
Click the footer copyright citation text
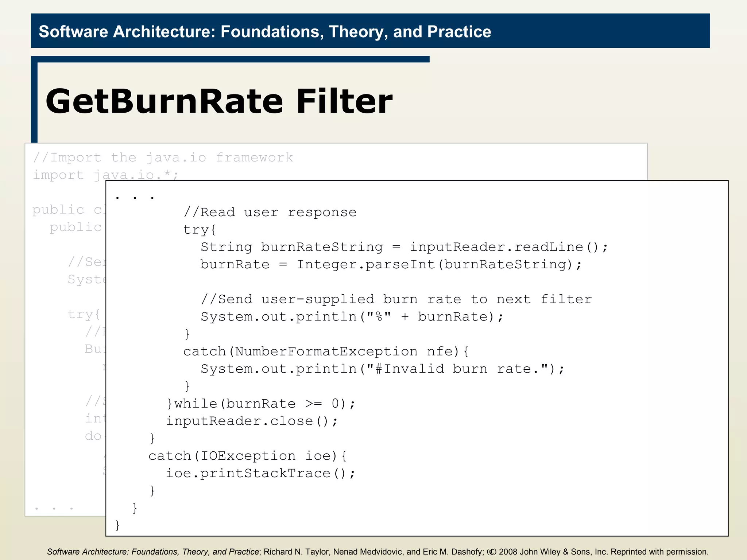tap(378, 552)
